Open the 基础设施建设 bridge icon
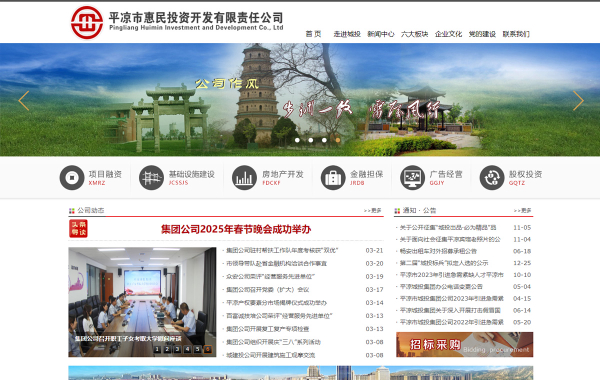 pyautogui.click(x=151, y=178)
